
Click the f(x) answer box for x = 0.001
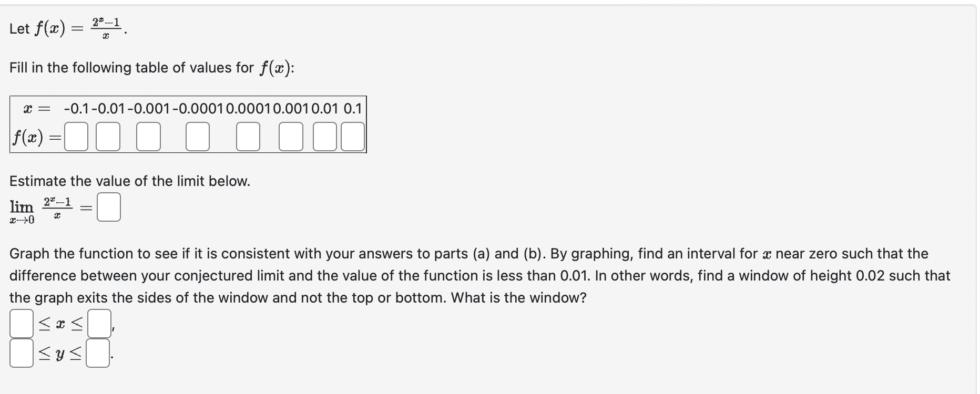290,137
